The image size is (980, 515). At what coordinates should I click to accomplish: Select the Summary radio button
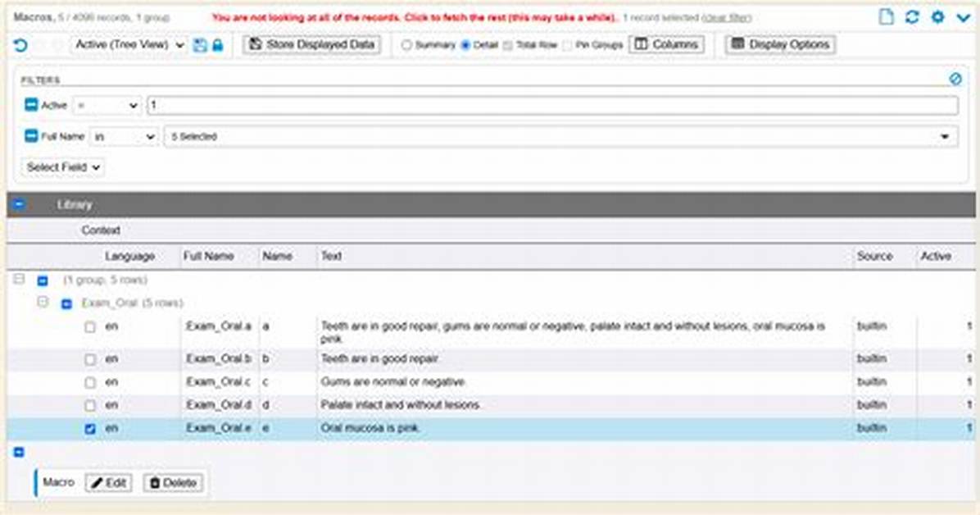[x=407, y=45]
